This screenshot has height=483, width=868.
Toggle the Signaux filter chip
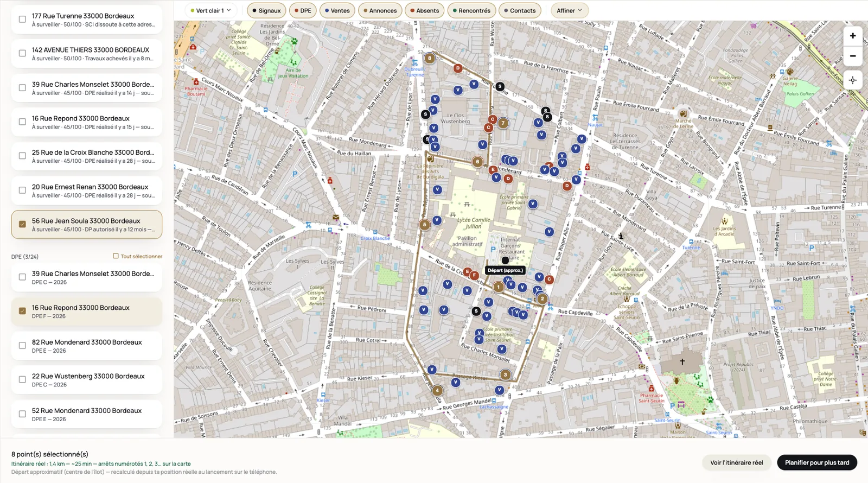click(x=266, y=10)
